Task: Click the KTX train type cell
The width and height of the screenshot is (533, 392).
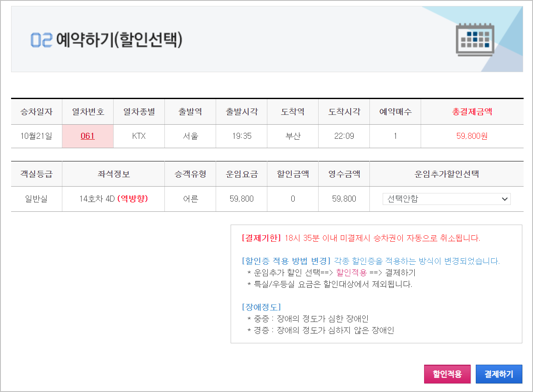Action: pyautogui.click(x=139, y=136)
